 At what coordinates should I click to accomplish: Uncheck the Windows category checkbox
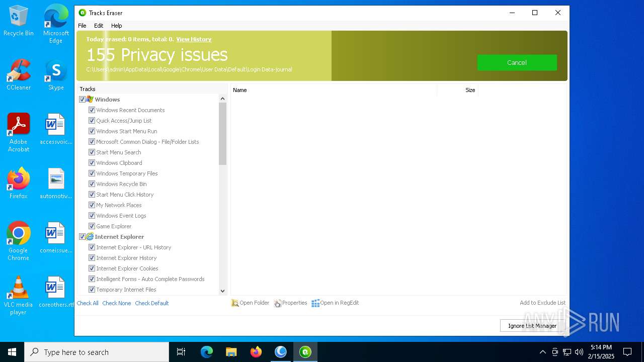(82, 100)
